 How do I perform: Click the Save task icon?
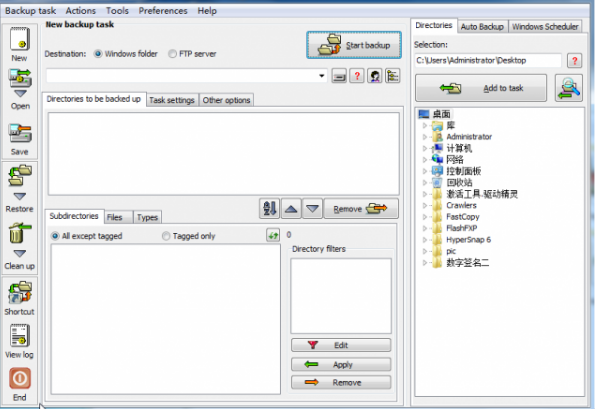(x=20, y=133)
